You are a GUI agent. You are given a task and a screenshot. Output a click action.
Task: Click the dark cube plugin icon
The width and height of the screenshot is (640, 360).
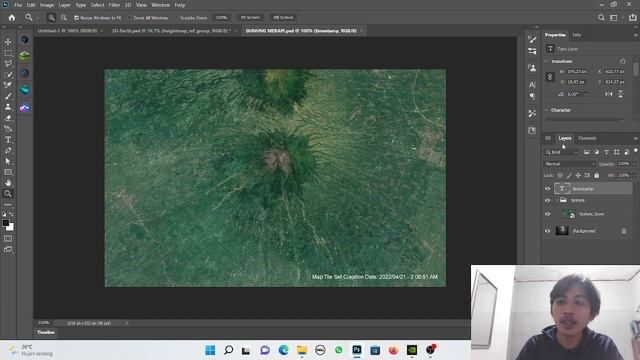(24, 39)
